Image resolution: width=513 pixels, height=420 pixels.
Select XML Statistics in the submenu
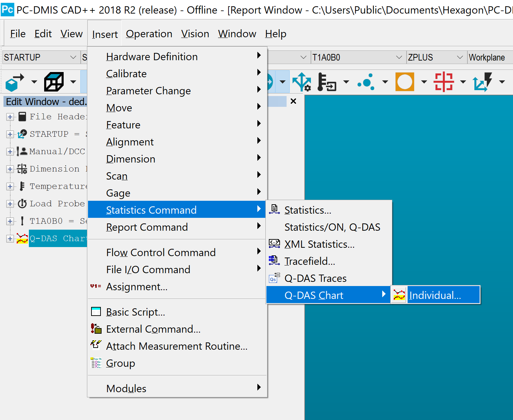319,244
